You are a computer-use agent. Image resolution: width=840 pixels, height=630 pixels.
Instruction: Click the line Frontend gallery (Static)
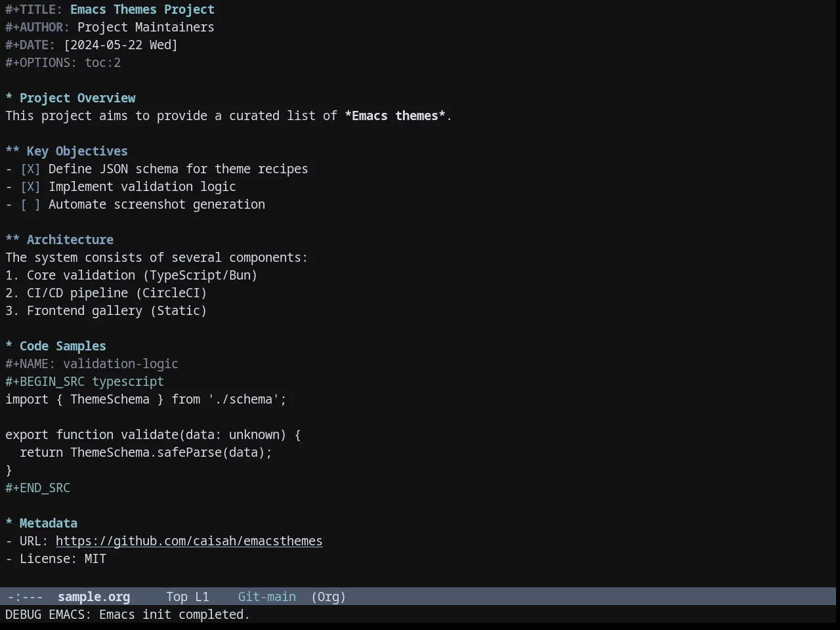[x=106, y=310]
